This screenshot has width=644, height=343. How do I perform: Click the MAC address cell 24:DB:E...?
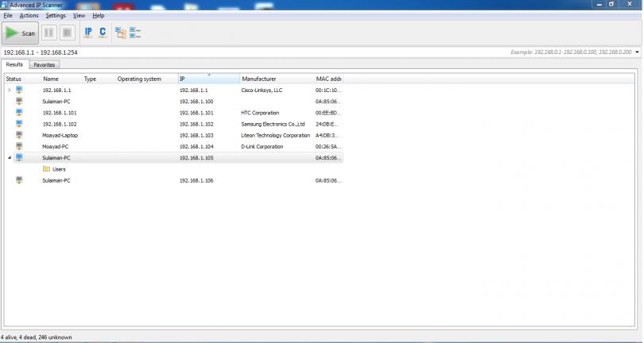click(328, 124)
